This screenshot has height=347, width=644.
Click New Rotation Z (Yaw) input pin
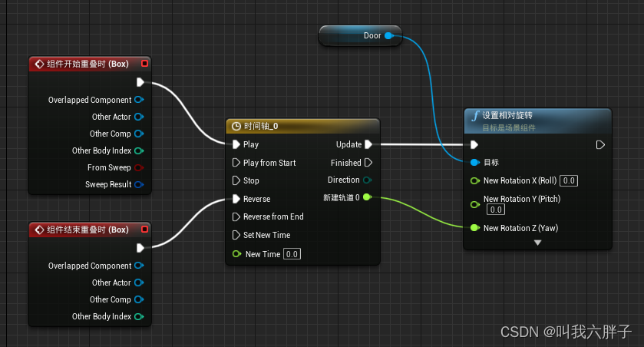(x=475, y=227)
